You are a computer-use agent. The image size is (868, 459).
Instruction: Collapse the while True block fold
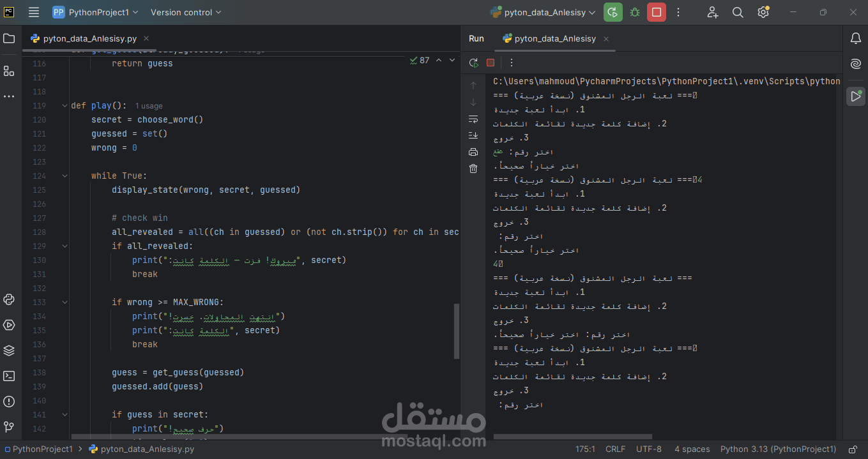(65, 176)
